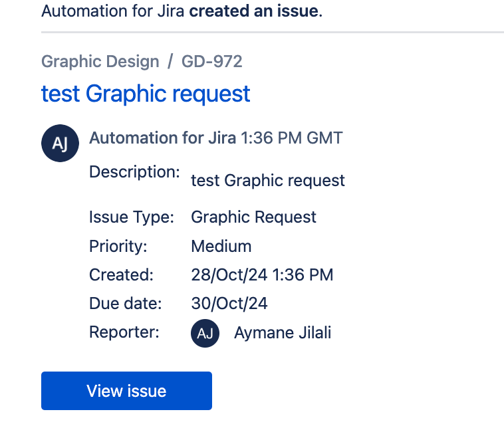Screen dimensions: 504x444
Task: Click the Description: field label
Action: (134, 172)
